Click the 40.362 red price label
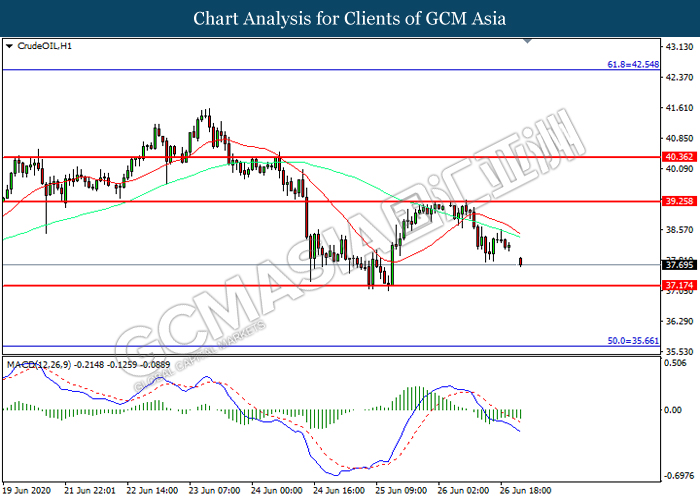 click(x=679, y=157)
